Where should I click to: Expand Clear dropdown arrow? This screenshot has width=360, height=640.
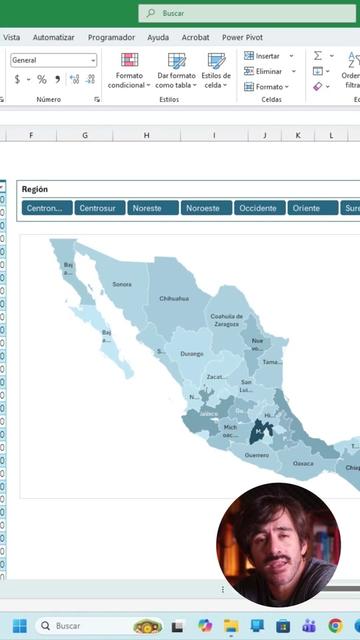coord(327,87)
